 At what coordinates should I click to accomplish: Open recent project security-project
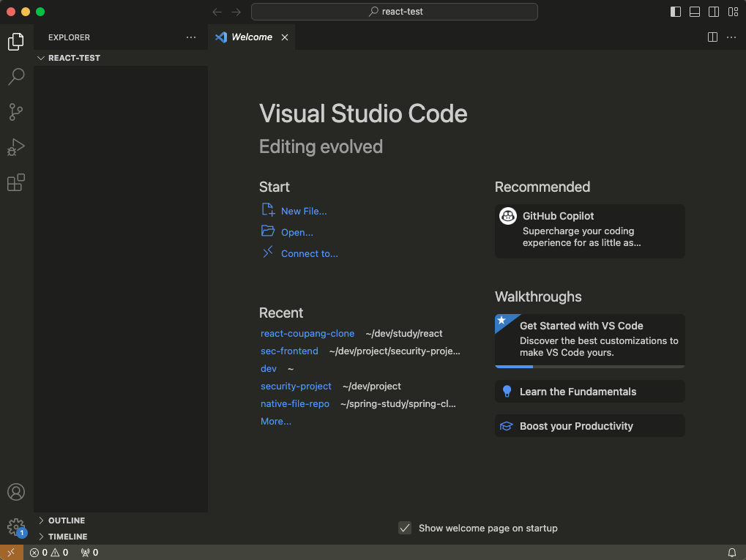(x=296, y=387)
